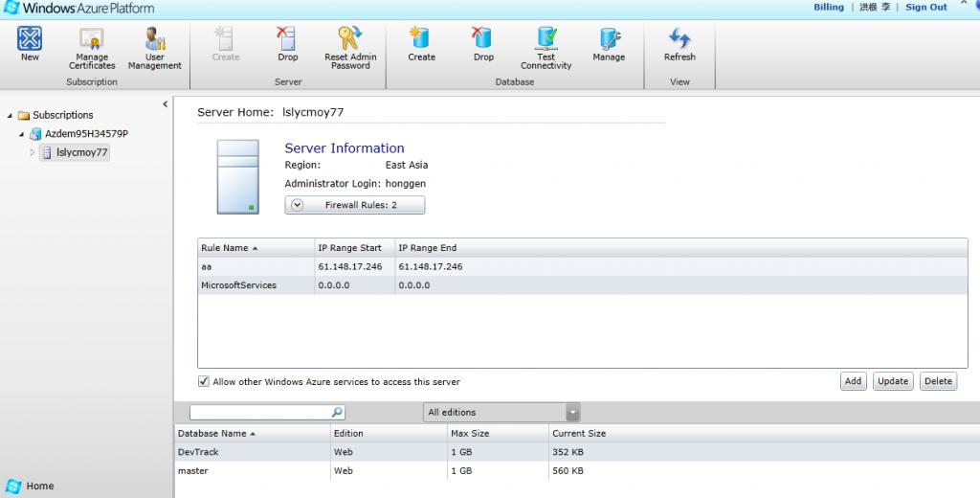Screen dimensions: 980x498
Task: Update the firewall rule
Action: (x=893, y=381)
